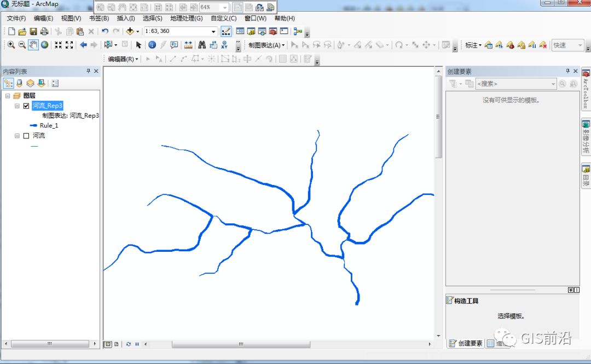Paste with clipboard icon
591x364 pixels.
(80, 31)
